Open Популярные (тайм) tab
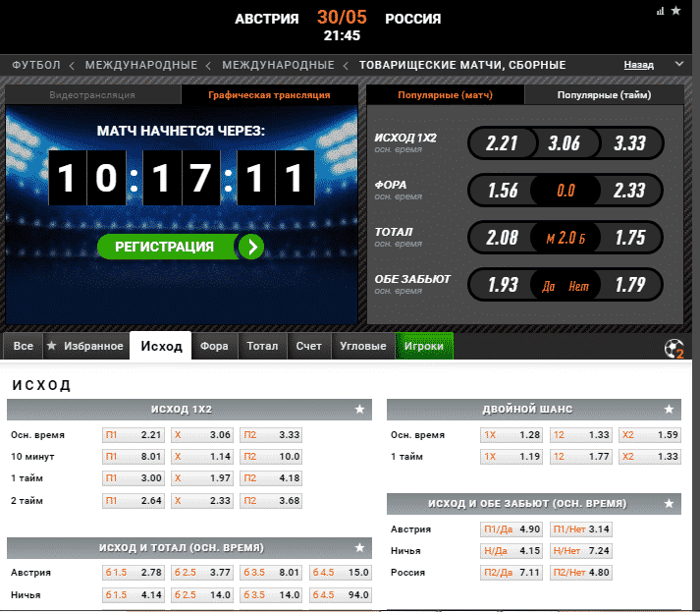The image size is (700, 612). pyautogui.click(x=604, y=95)
